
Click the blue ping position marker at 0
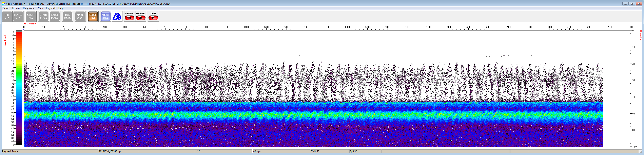point(24,29)
